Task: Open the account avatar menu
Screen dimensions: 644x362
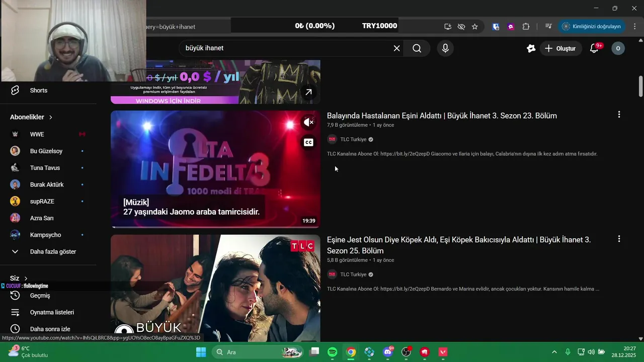Action: (618, 48)
